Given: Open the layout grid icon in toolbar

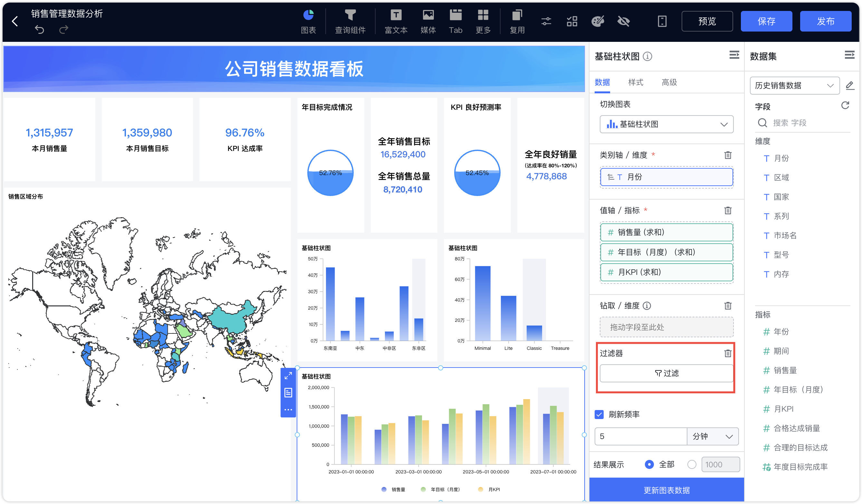Looking at the screenshot, I should (x=571, y=21).
